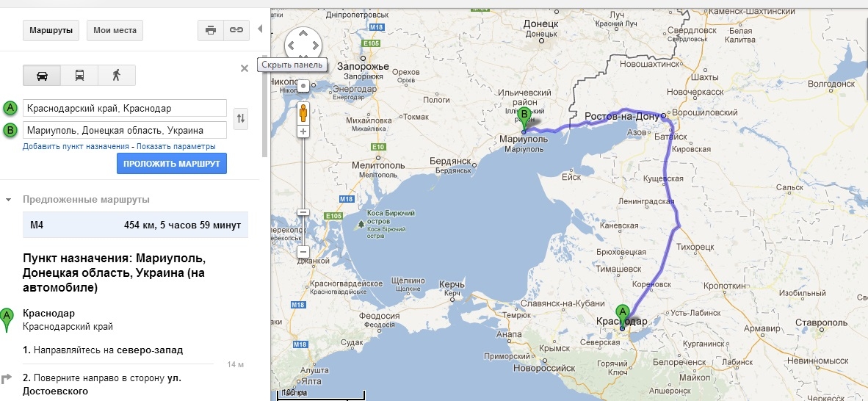Select the M4 suggested route row

[x=136, y=225]
